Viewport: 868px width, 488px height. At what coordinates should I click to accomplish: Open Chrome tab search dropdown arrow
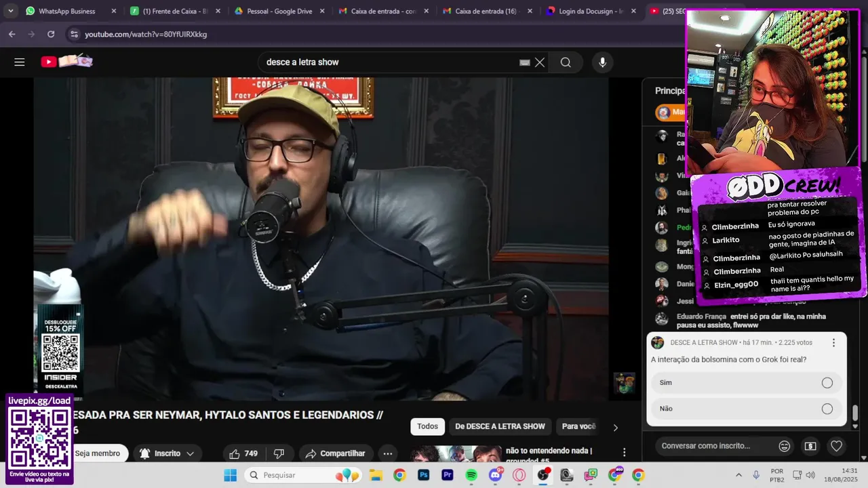(x=10, y=11)
